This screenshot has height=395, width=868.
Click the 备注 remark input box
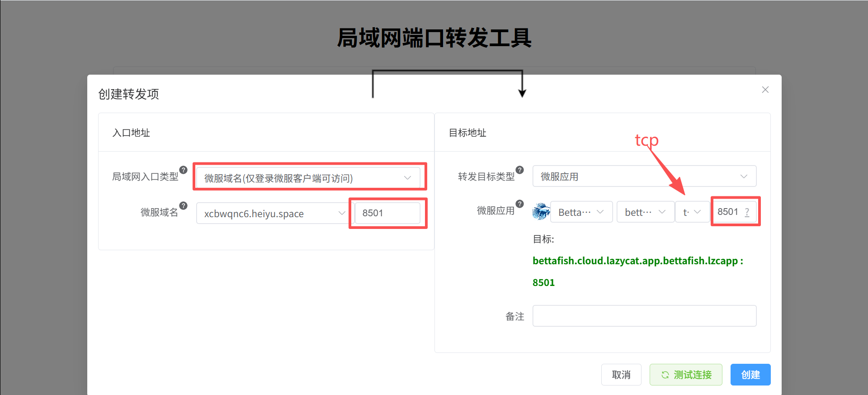(644, 316)
